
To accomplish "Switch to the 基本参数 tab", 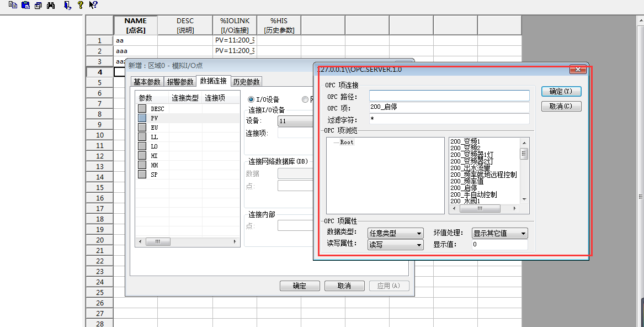I will 147,82.
